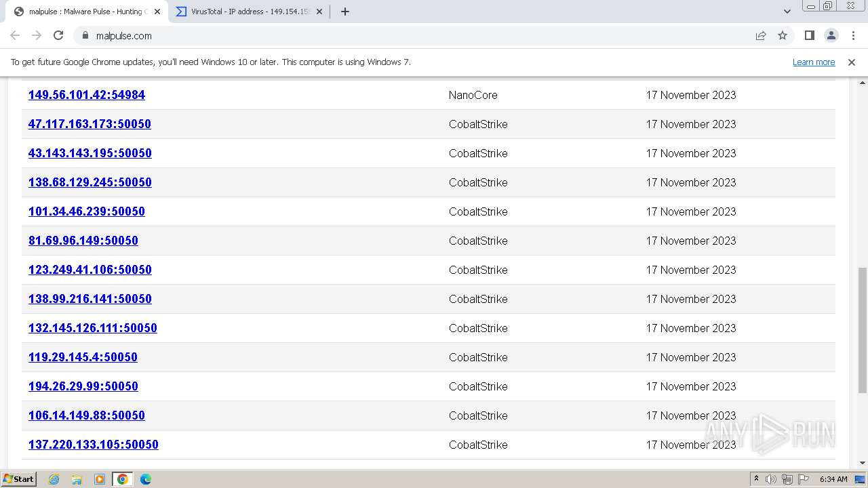Open Windows Media Player from the taskbar
The width and height of the screenshot is (868, 488).
(x=100, y=479)
